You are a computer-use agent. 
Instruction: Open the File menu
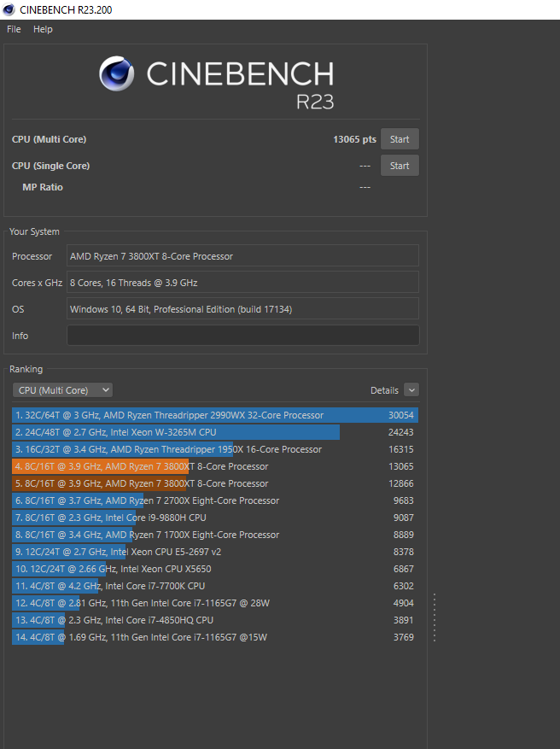coord(14,29)
